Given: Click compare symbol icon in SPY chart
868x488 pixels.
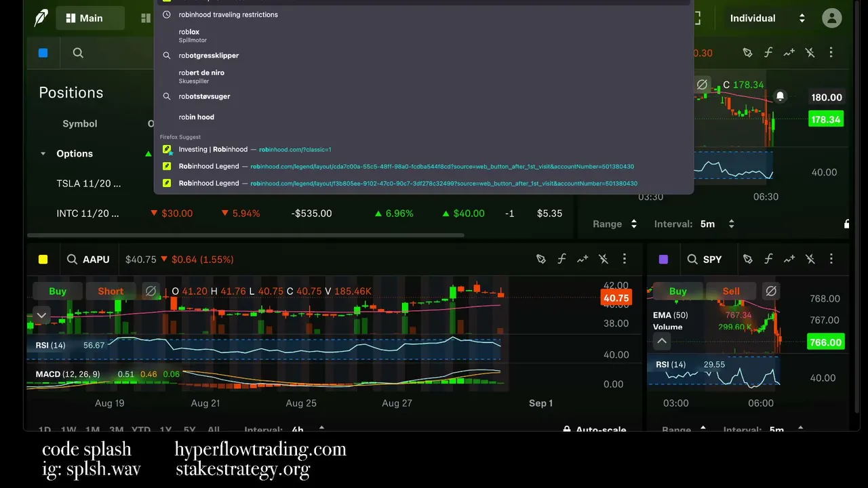Looking at the screenshot, I should (x=789, y=259).
